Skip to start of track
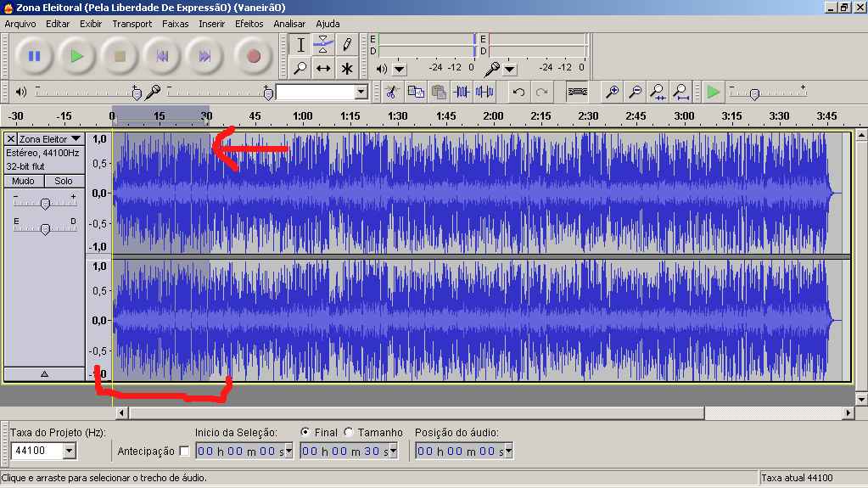868x488 pixels. [x=162, y=56]
